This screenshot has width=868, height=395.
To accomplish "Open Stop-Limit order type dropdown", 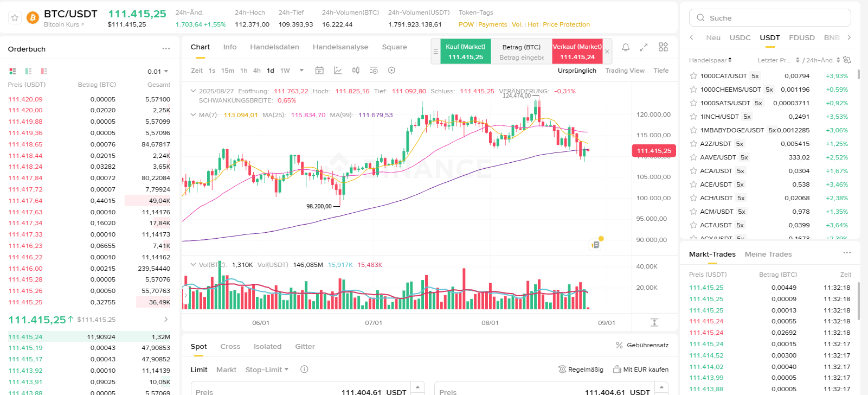I will click(267, 369).
